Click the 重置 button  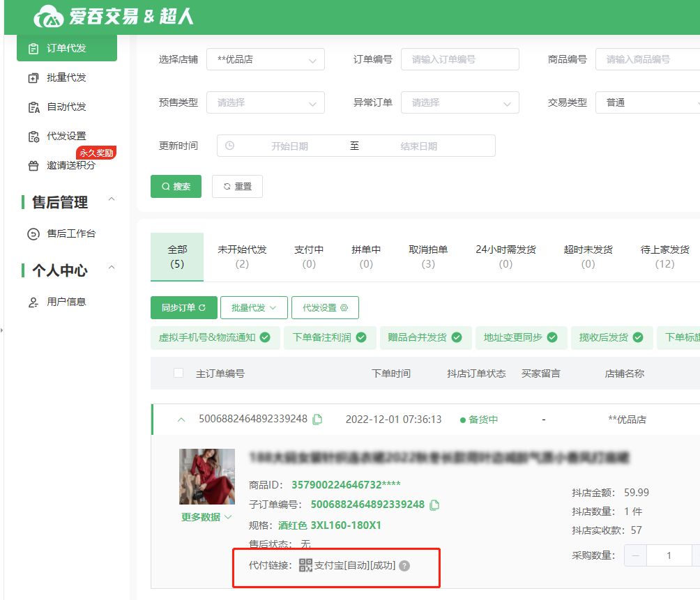point(237,187)
